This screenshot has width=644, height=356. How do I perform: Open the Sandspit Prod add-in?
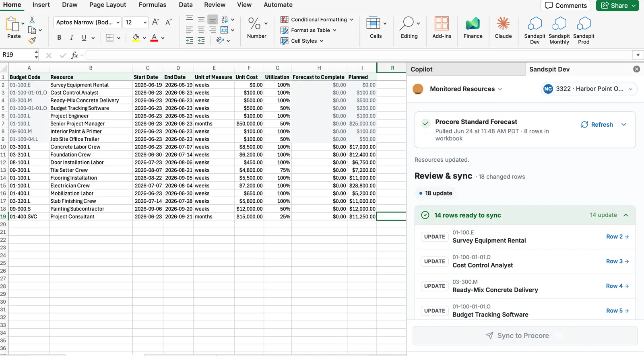[584, 30]
